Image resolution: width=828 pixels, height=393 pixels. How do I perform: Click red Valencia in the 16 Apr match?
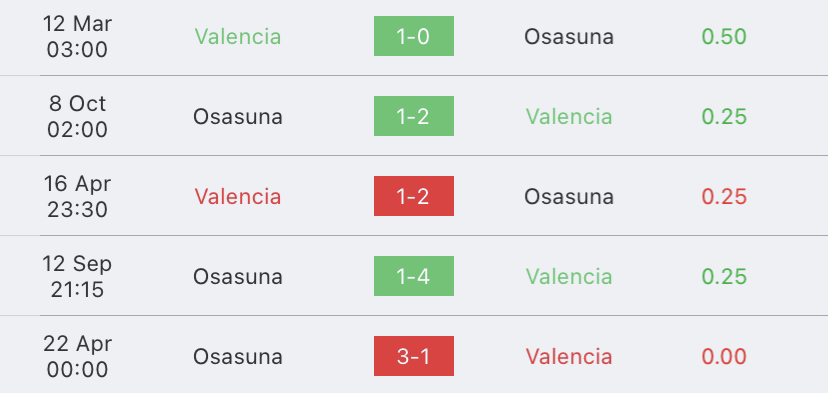238,196
